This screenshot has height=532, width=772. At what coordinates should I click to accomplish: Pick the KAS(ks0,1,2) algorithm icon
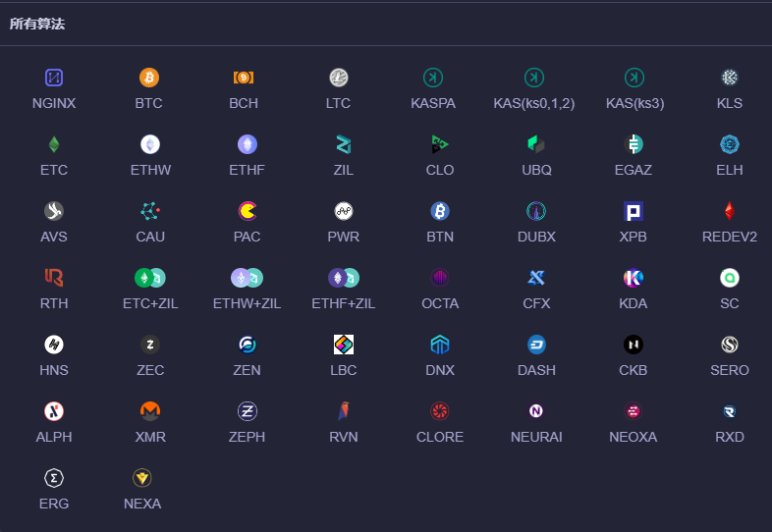click(534, 78)
